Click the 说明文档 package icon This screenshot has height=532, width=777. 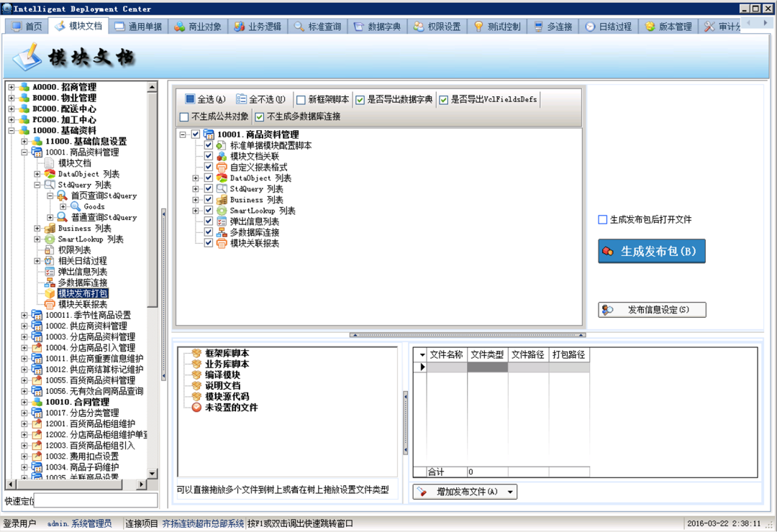196,386
